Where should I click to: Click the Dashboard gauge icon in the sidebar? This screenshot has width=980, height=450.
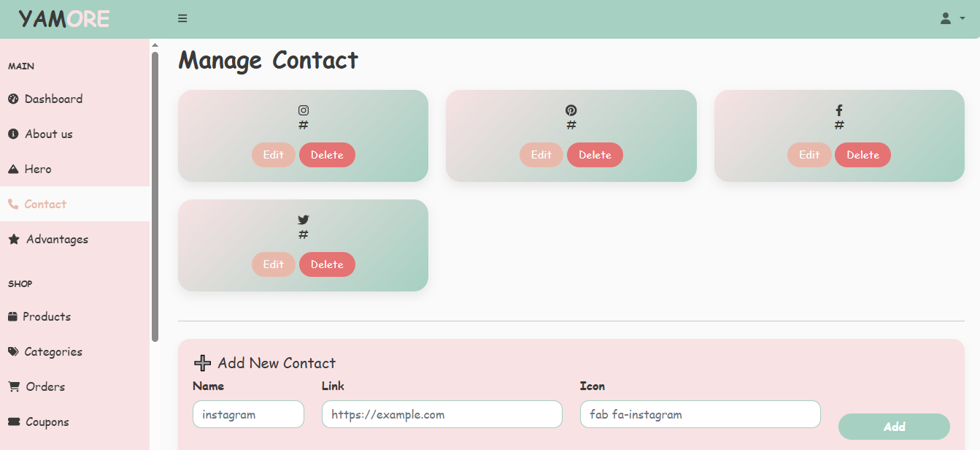[x=13, y=99]
